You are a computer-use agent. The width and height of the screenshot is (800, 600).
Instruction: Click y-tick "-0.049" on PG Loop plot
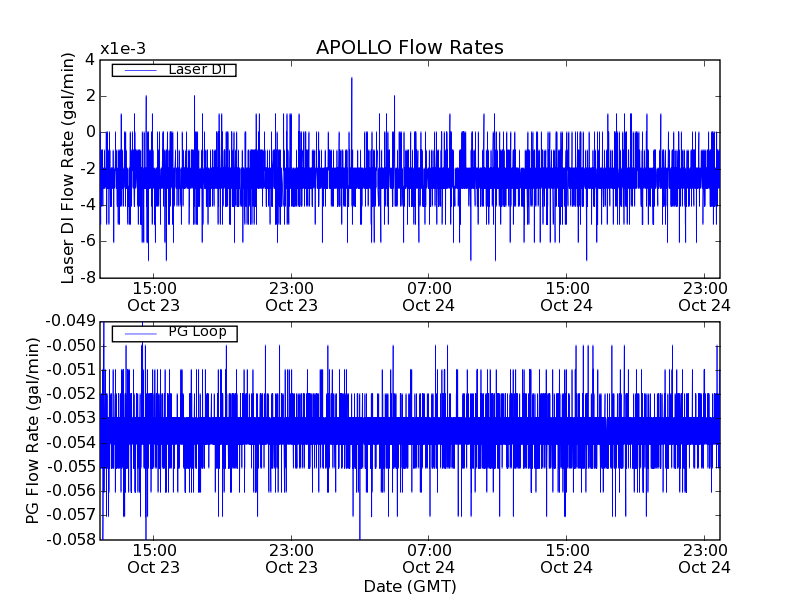pos(70,321)
